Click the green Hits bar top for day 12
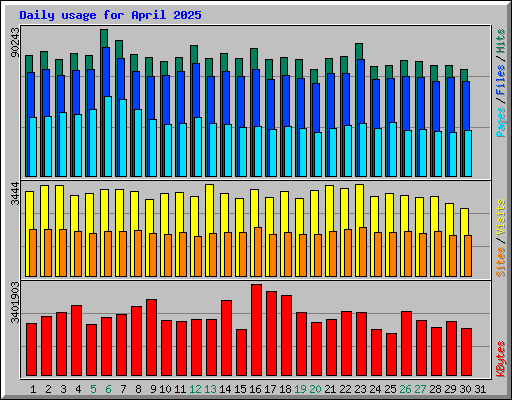The height and width of the screenshot is (400, 512). point(194,54)
